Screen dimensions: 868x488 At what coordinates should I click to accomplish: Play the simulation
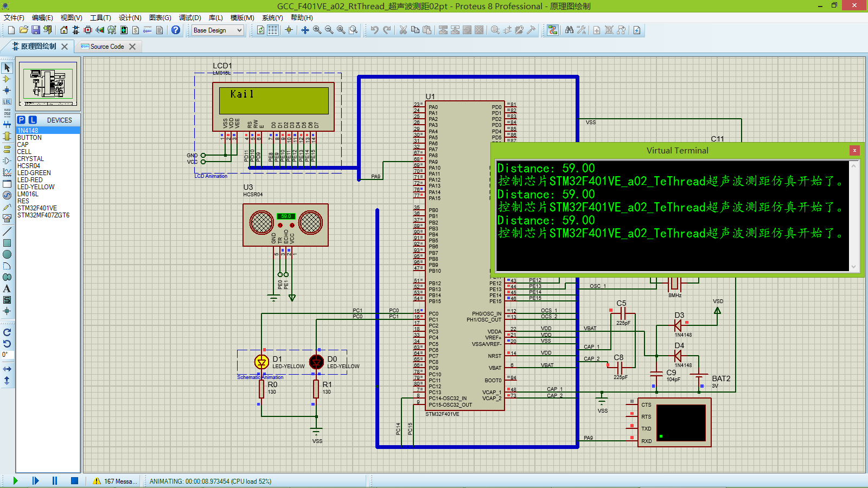pyautogui.click(x=16, y=481)
